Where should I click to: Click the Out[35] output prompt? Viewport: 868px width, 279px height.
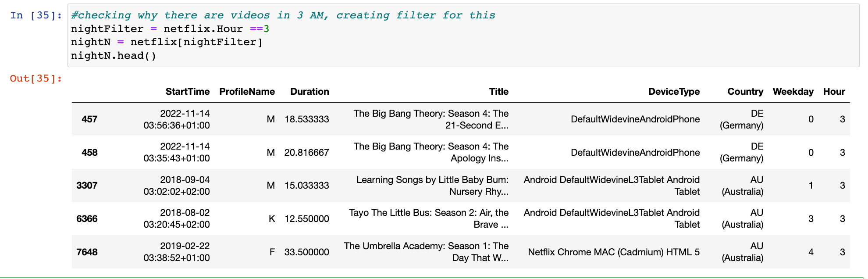point(36,79)
